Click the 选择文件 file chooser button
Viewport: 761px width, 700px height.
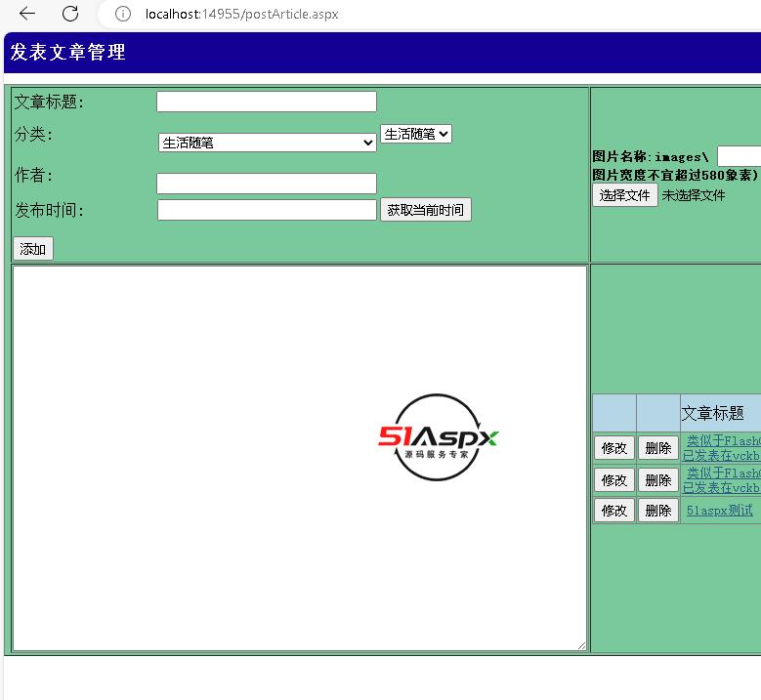625,195
